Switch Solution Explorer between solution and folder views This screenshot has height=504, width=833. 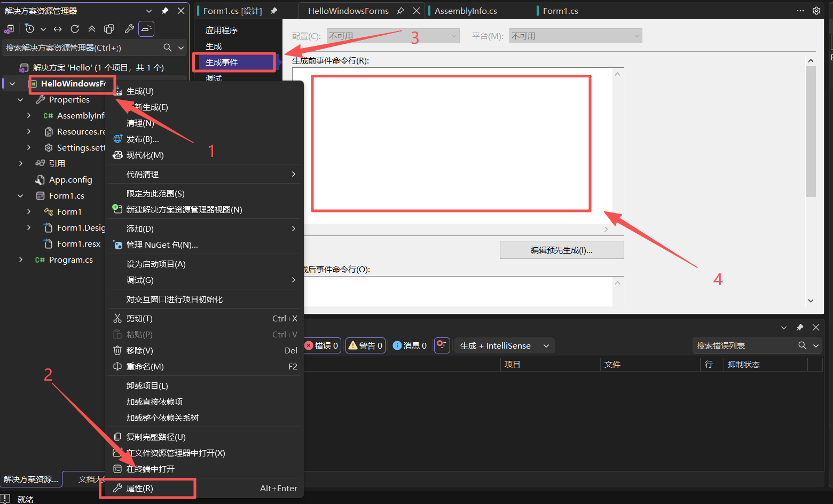click(9, 29)
